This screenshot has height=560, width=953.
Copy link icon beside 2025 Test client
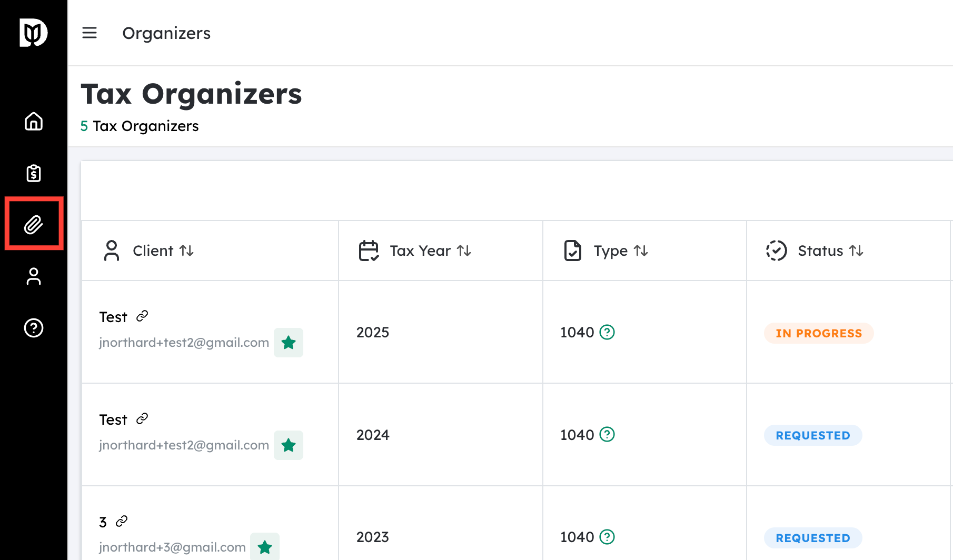pos(142,316)
